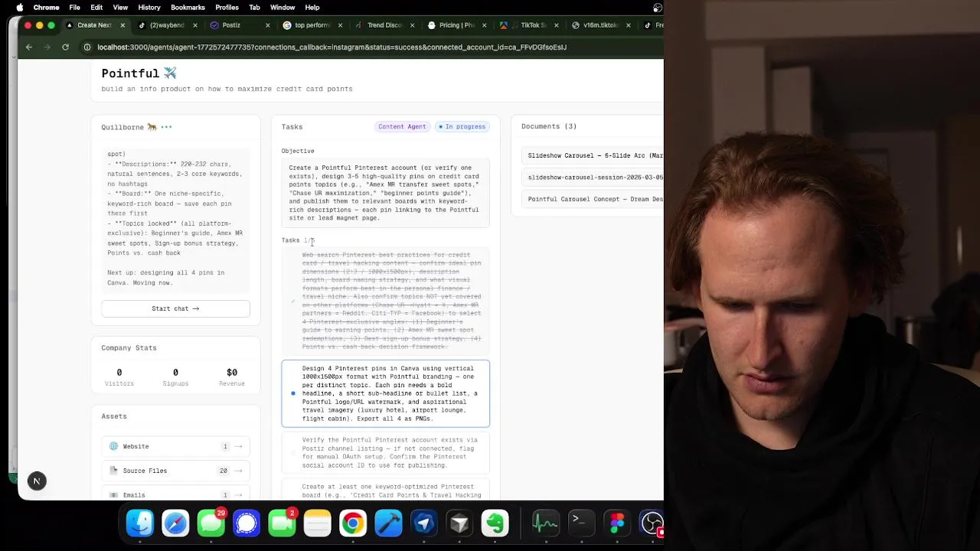Select the Design 4 Pinterest pins task
This screenshot has width=980, height=551.
pyautogui.click(x=385, y=393)
